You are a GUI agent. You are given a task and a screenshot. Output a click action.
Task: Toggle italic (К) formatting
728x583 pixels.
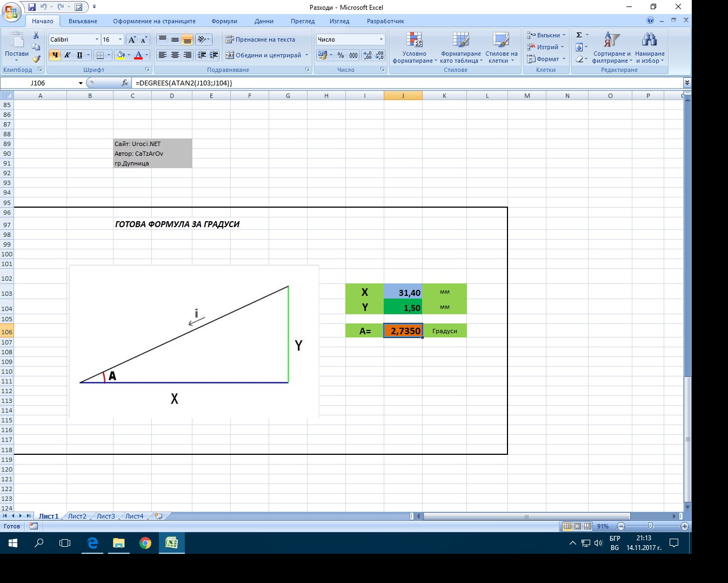tap(67, 55)
